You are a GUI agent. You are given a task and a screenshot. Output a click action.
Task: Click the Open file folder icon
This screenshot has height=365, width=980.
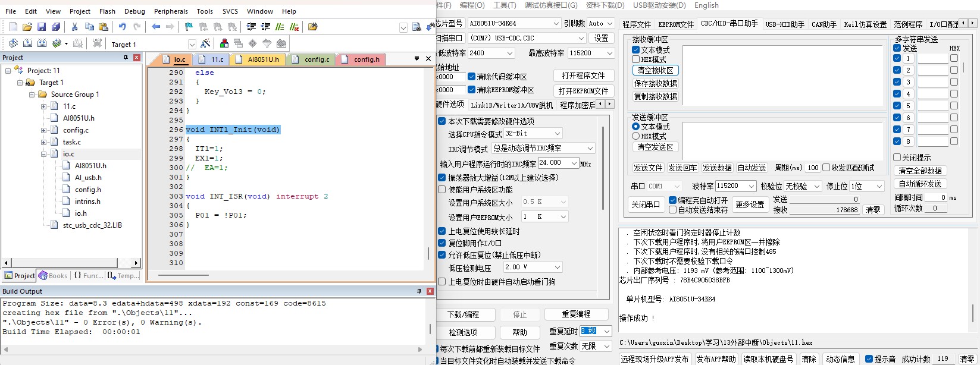pyautogui.click(x=27, y=27)
